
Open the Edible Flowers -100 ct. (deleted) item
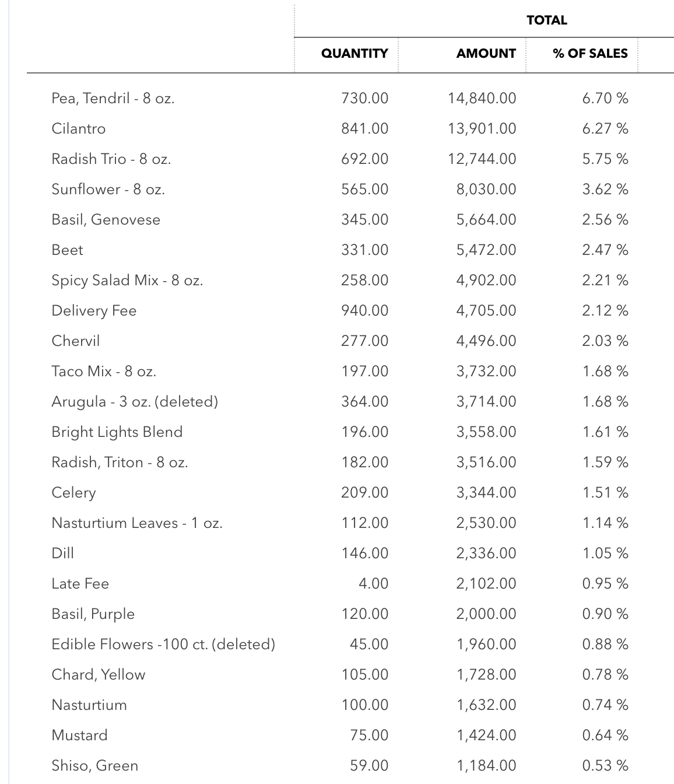click(x=163, y=644)
